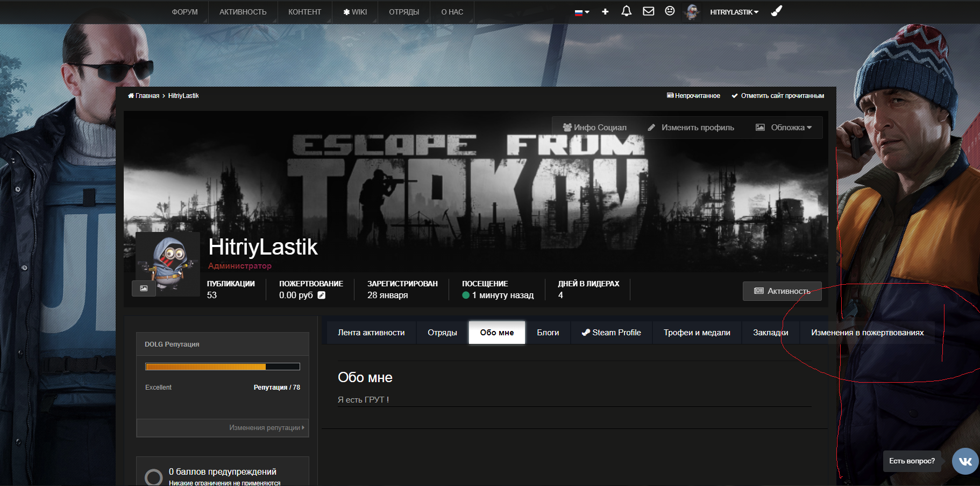Edit donation amount pencil icon
Viewport: 980px width, 486px height.
[x=321, y=295]
